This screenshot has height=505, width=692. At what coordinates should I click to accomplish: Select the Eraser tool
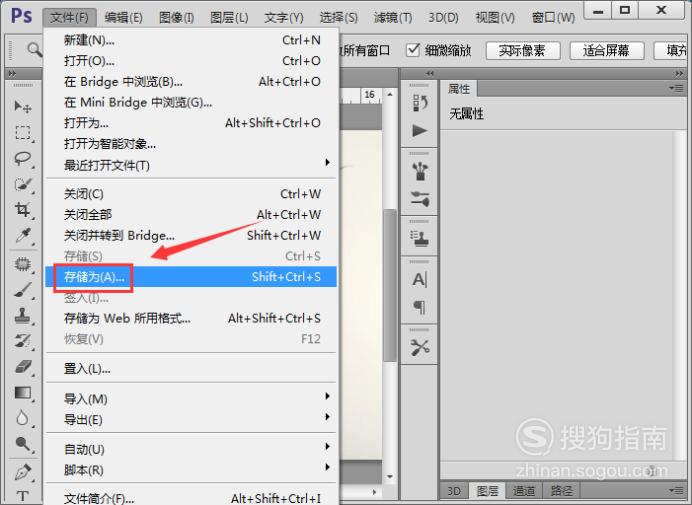(23, 366)
